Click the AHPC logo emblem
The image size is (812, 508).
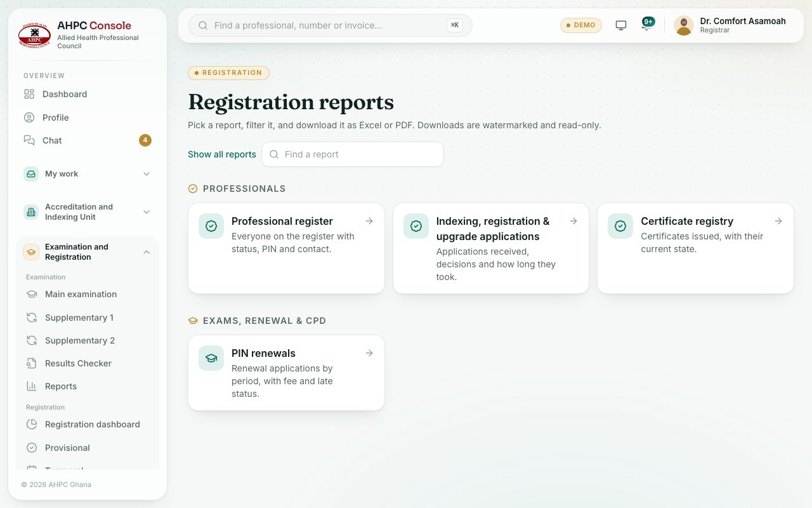34,36
